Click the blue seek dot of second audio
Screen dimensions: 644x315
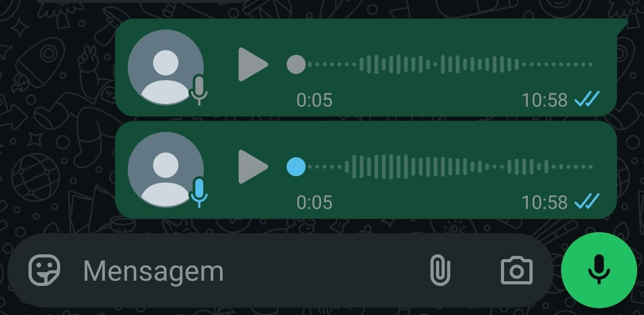[x=296, y=167]
